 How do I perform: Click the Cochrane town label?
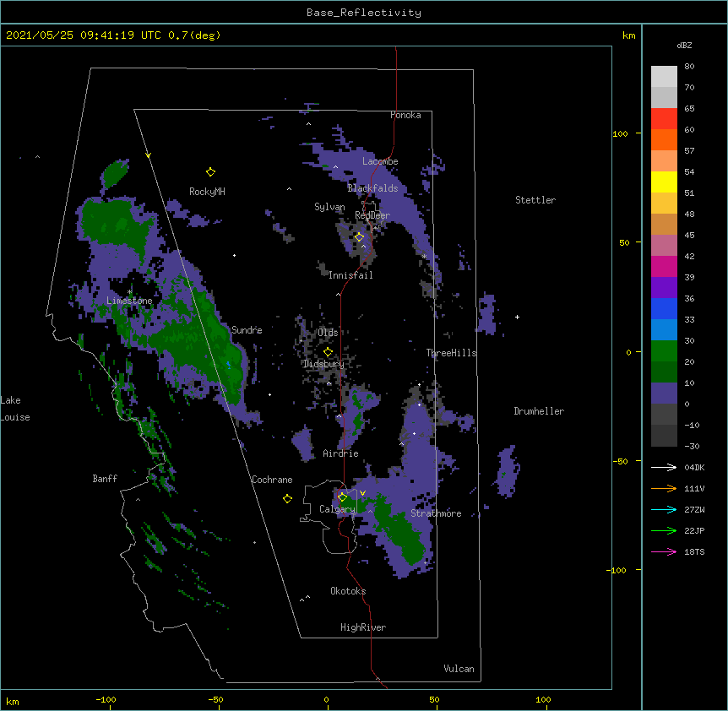[272, 480]
